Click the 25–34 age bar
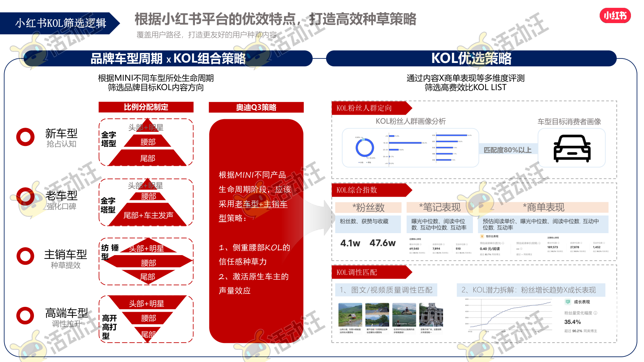 tap(394, 150)
